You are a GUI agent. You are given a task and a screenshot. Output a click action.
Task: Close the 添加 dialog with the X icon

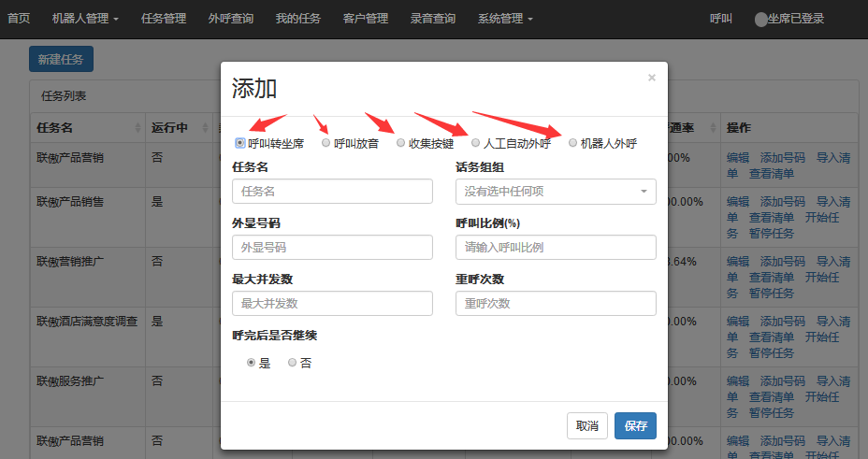click(652, 79)
